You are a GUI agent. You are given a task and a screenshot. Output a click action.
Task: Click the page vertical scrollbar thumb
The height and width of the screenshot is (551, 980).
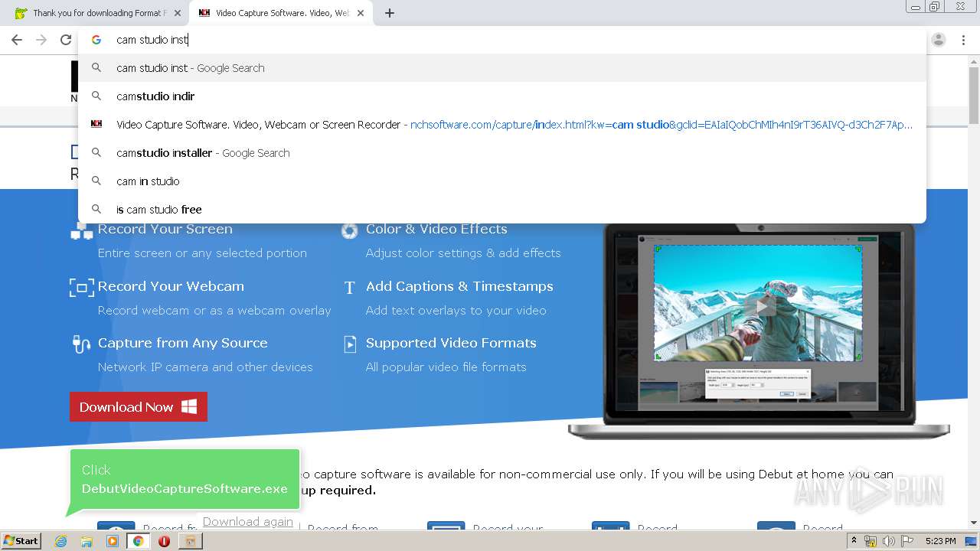pos(974,96)
